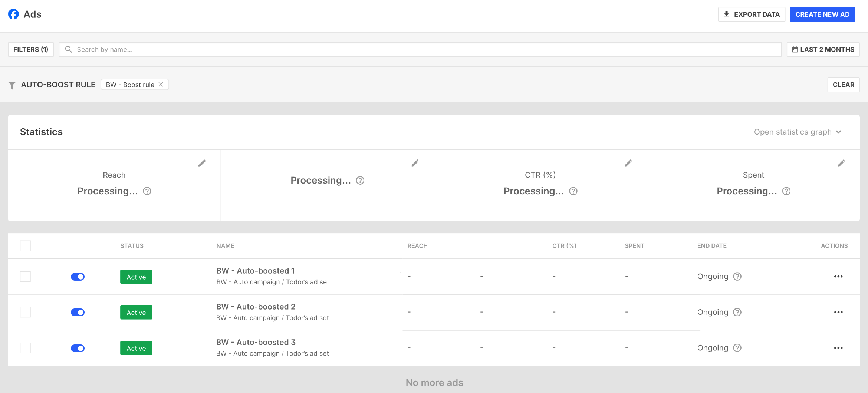Viewport: 868px width, 393px height.
Task: Clear all applied filters
Action: point(843,85)
